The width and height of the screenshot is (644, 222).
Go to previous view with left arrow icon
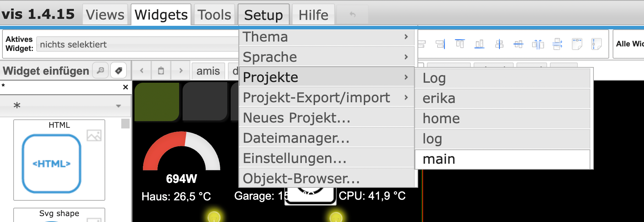[141, 70]
